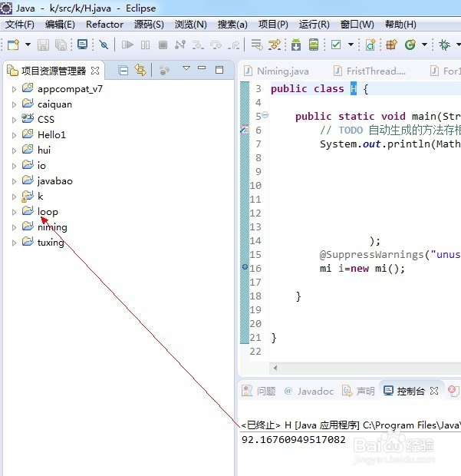461x476 pixels.
Task: Click the New Java Class green icon
Action: click(x=410, y=45)
